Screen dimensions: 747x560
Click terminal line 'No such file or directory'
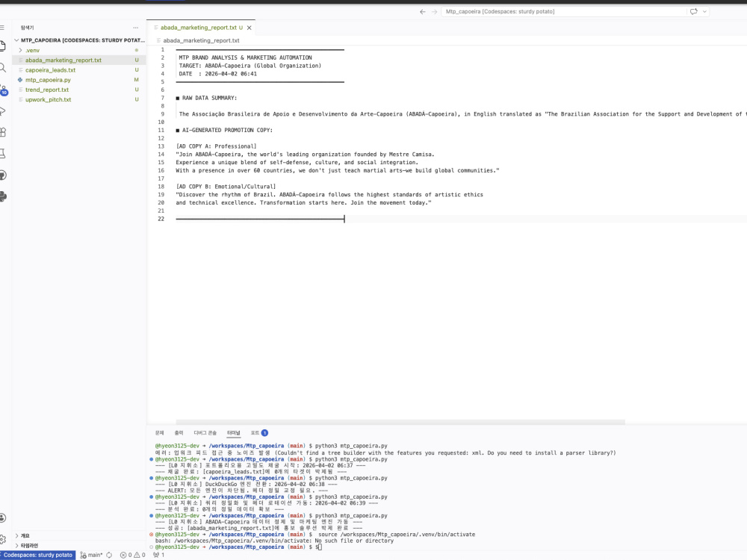[274, 541]
